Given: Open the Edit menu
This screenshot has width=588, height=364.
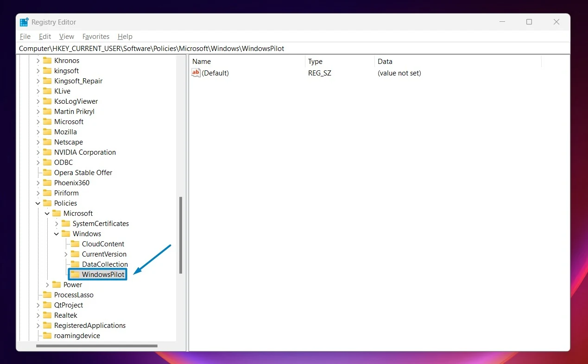Looking at the screenshot, I should click(x=45, y=37).
